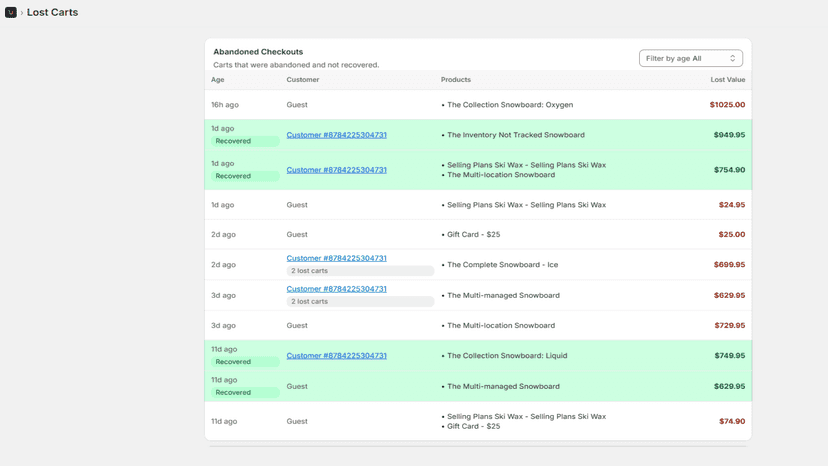Click $629.95 value in 11d ago recovered row
Image resolution: width=828 pixels, height=466 pixels.
(729, 386)
